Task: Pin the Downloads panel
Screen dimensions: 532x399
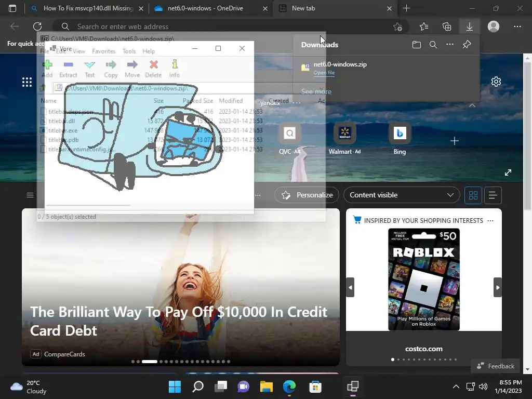Action: point(467,45)
